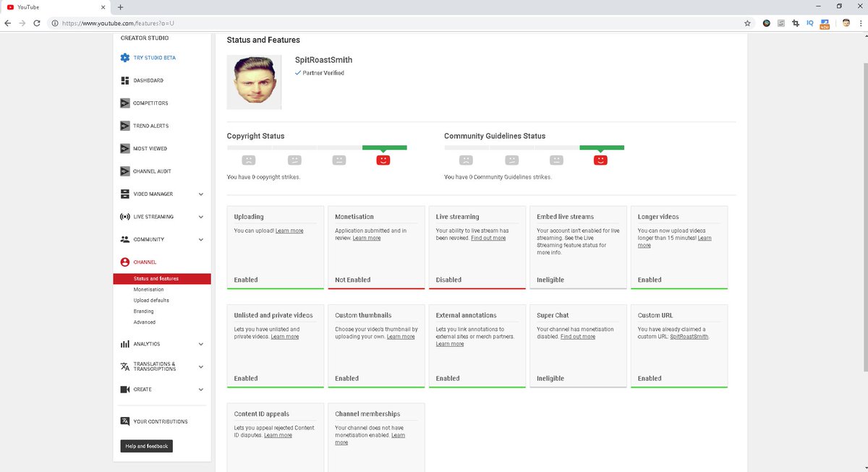
Task: Click Learn more in Uploading card
Action: tap(289, 231)
